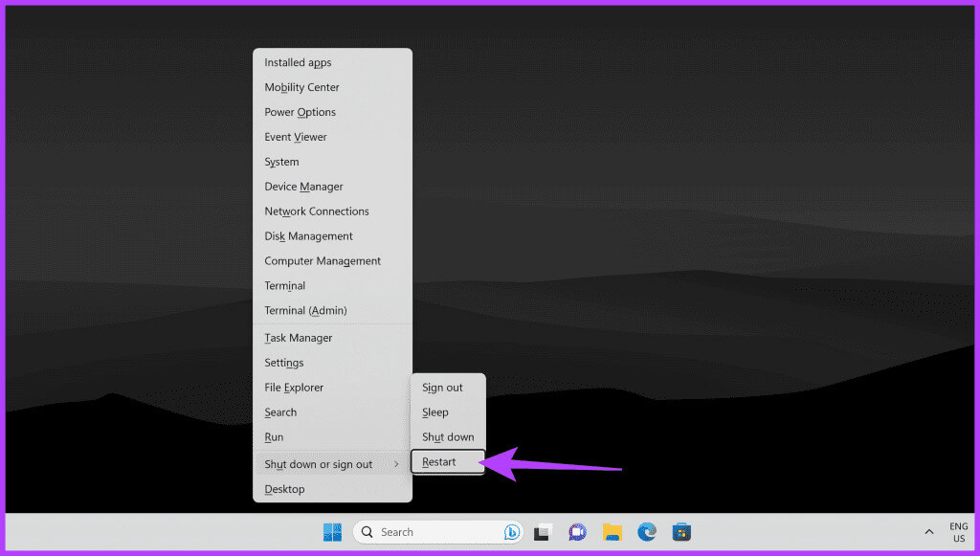Open Network Connections

click(332, 211)
